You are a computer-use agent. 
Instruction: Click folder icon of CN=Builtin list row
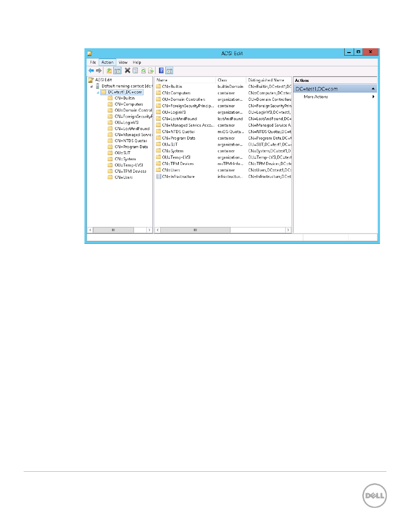(158, 87)
